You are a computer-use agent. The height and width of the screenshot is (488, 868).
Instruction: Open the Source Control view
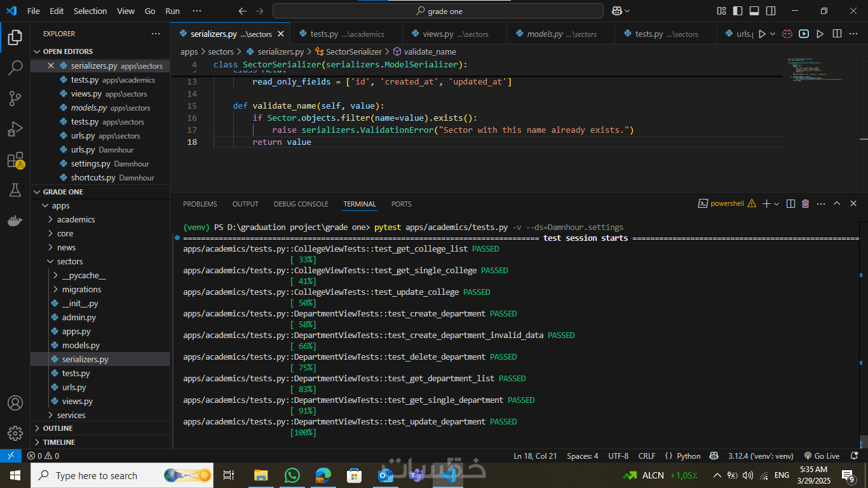15,98
